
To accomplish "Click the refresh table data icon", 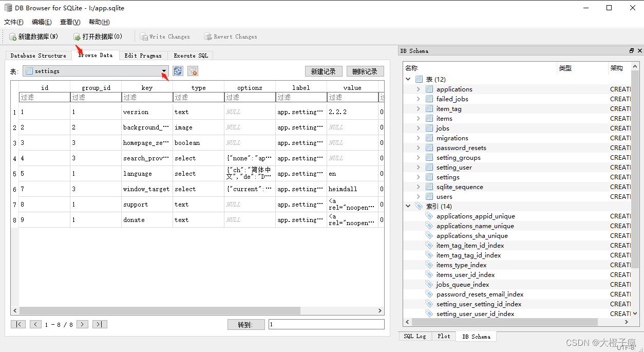I will tap(178, 71).
